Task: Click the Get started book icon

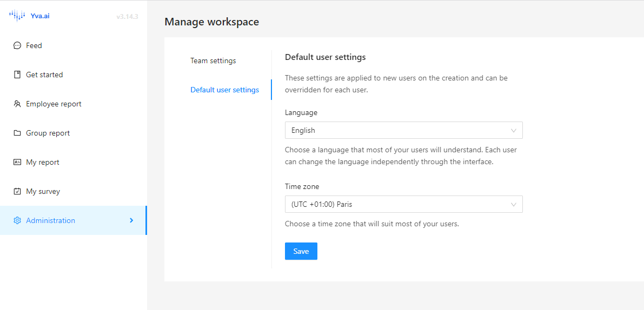Action: (x=17, y=75)
